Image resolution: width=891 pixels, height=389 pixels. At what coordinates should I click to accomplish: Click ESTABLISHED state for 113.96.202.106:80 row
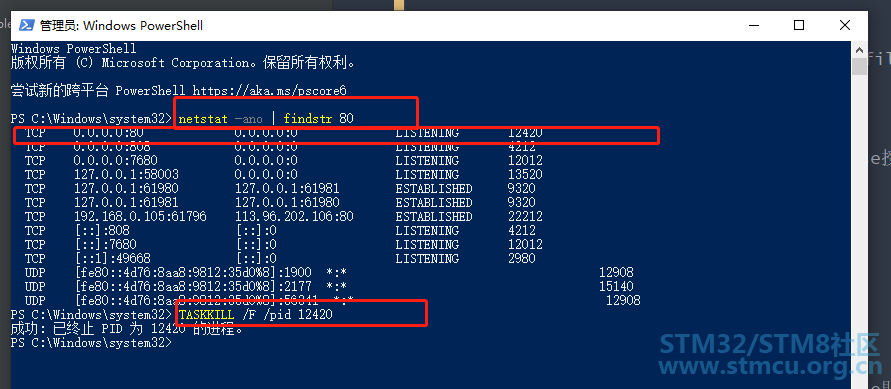[434, 217]
